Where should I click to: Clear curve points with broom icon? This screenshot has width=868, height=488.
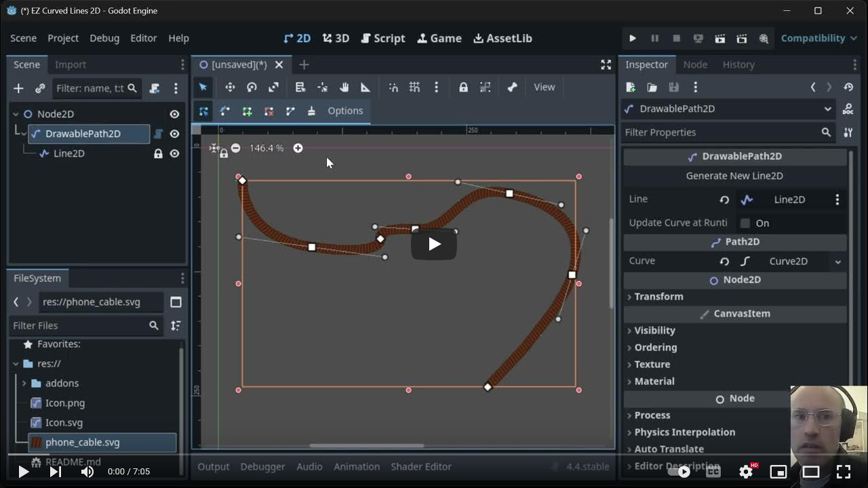(311, 111)
